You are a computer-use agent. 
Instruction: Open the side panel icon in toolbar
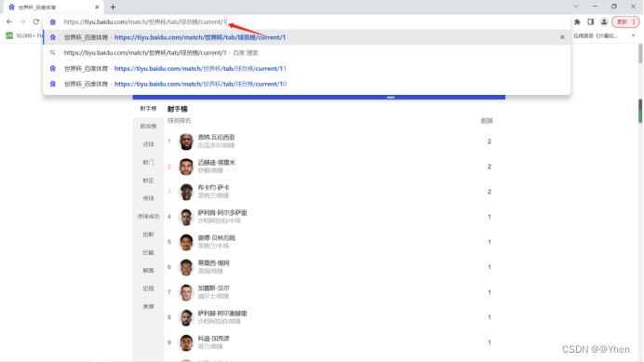[590, 21]
